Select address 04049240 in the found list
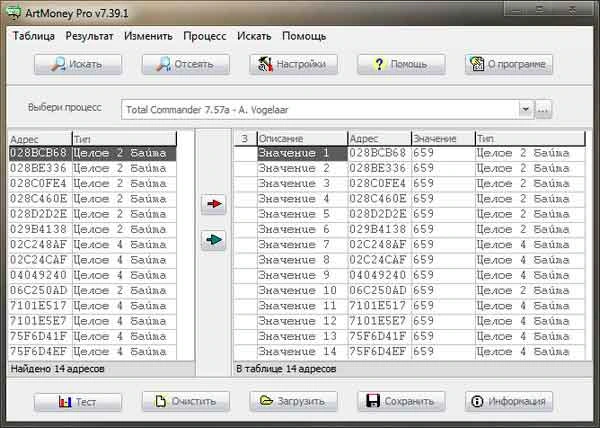 click(x=39, y=275)
